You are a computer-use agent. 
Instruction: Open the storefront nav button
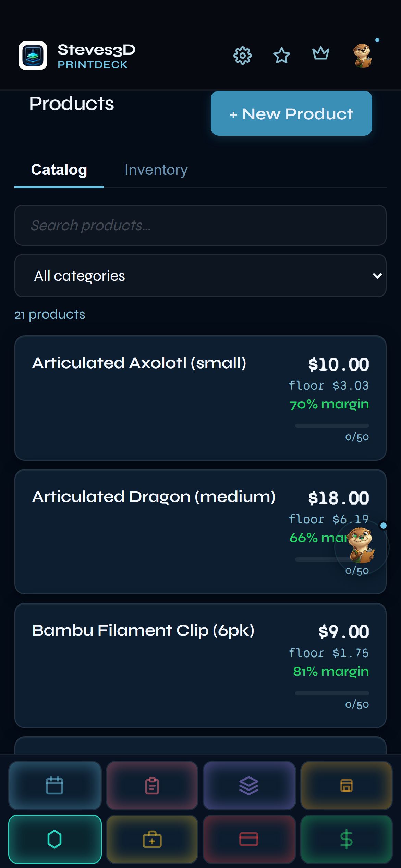346,785
